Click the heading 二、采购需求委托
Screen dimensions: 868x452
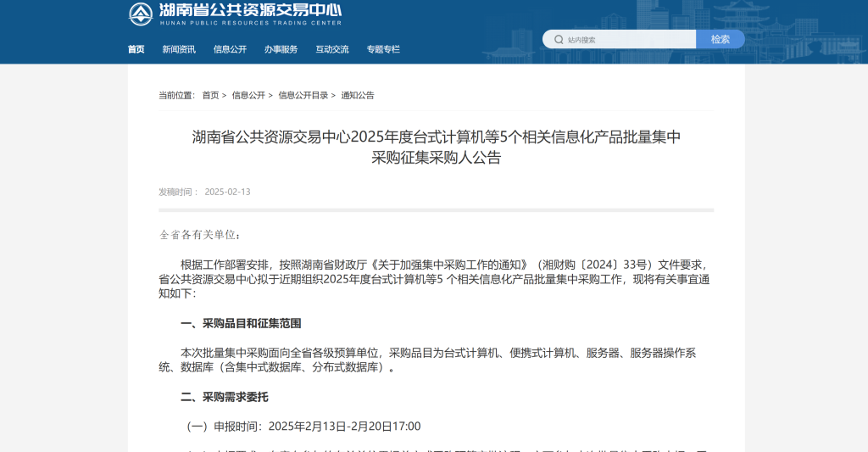point(224,397)
